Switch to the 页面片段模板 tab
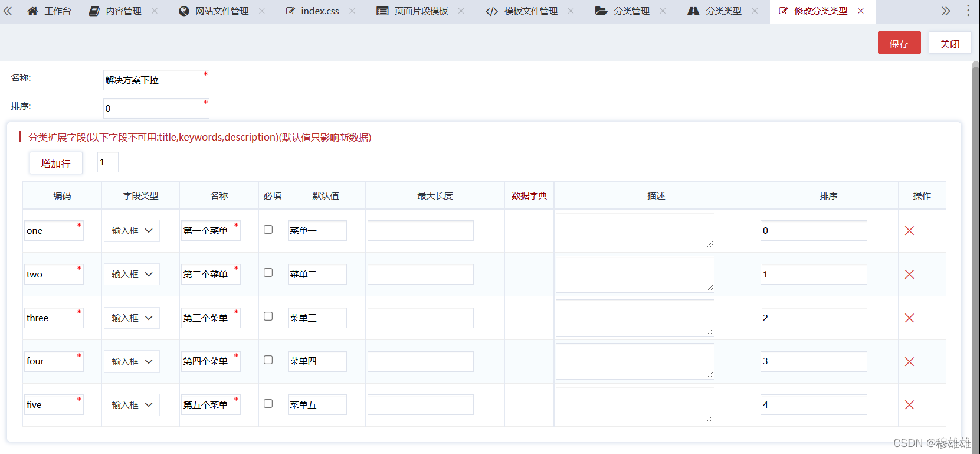 click(412, 11)
